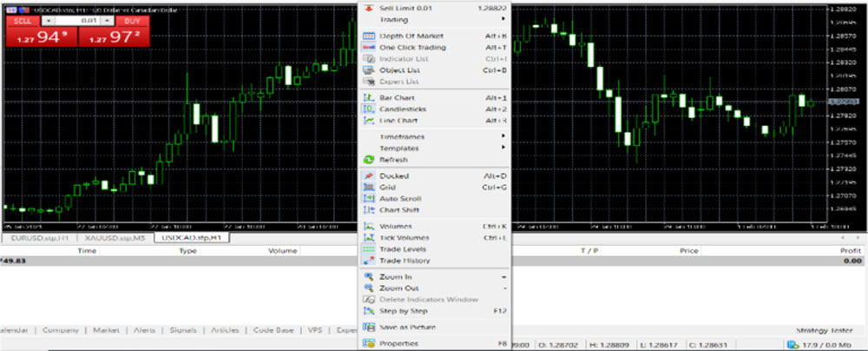Toggle Trade Levels display
The width and height of the screenshot is (868, 351).
[435, 249]
